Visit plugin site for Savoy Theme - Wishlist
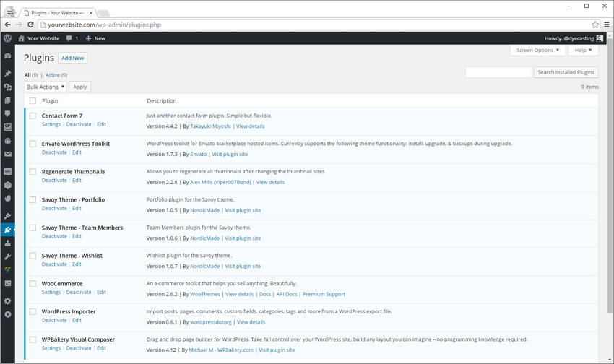Image resolution: width=614 pixels, height=364 pixels. (243, 266)
